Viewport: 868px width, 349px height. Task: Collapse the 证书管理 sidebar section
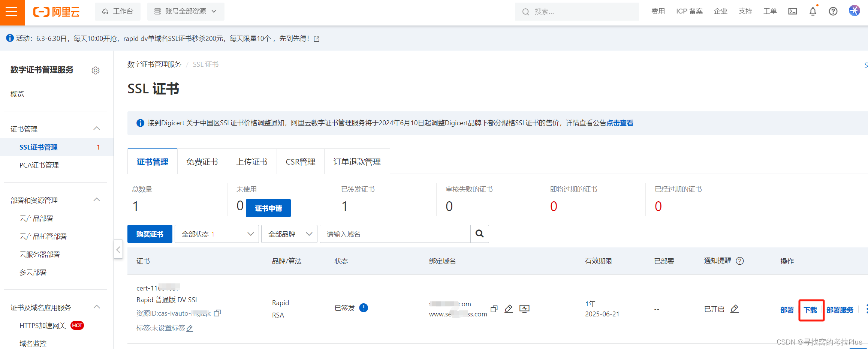point(97,129)
